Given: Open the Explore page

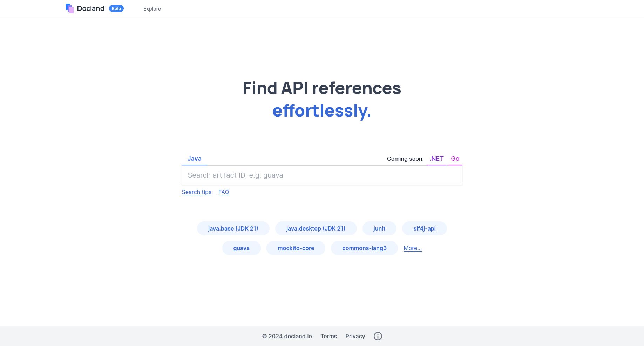Looking at the screenshot, I should pyautogui.click(x=152, y=9).
